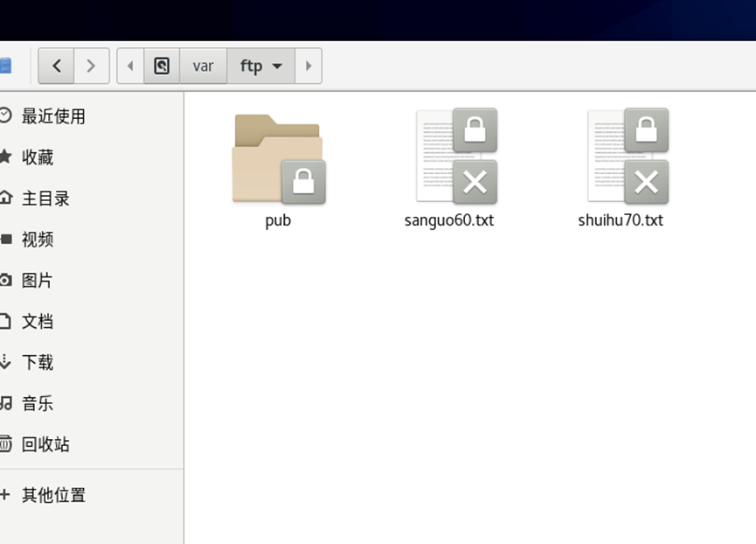The image size is (756, 544).
Task: Select the shuihu70.txt file icon
Action: click(x=628, y=156)
